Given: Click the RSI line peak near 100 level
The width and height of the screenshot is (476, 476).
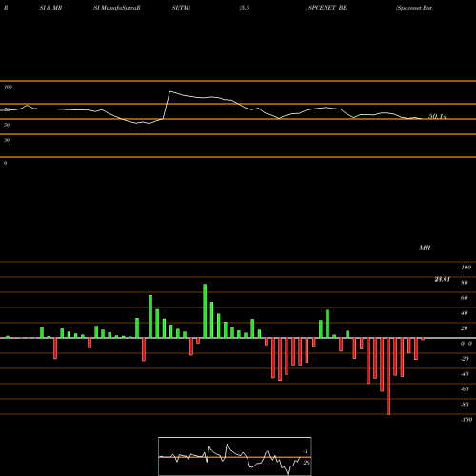Looking at the screenshot, I should pos(170,91).
